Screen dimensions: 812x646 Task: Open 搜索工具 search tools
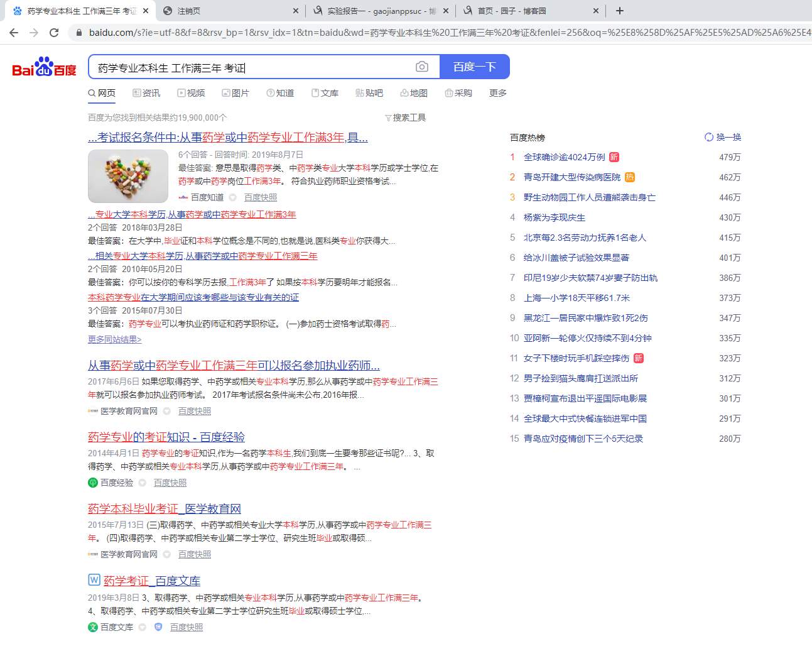pyautogui.click(x=406, y=118)
